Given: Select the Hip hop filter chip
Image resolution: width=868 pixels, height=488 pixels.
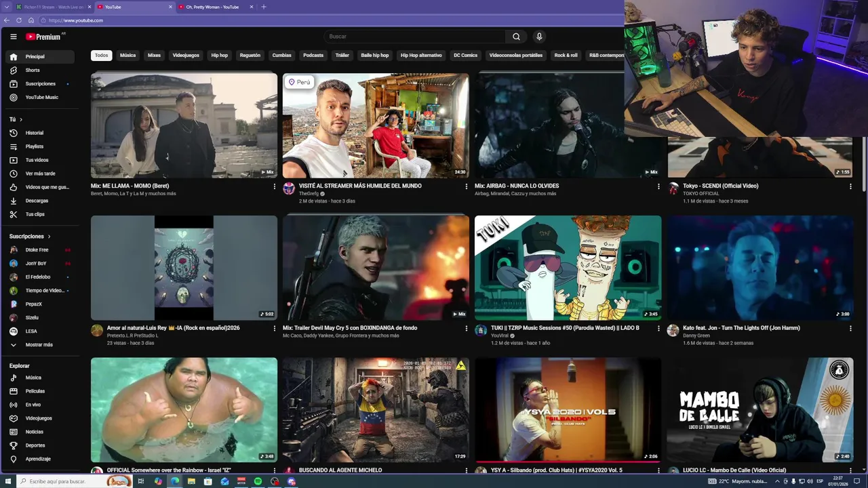Looking at the screenshot, I should 220,56.
